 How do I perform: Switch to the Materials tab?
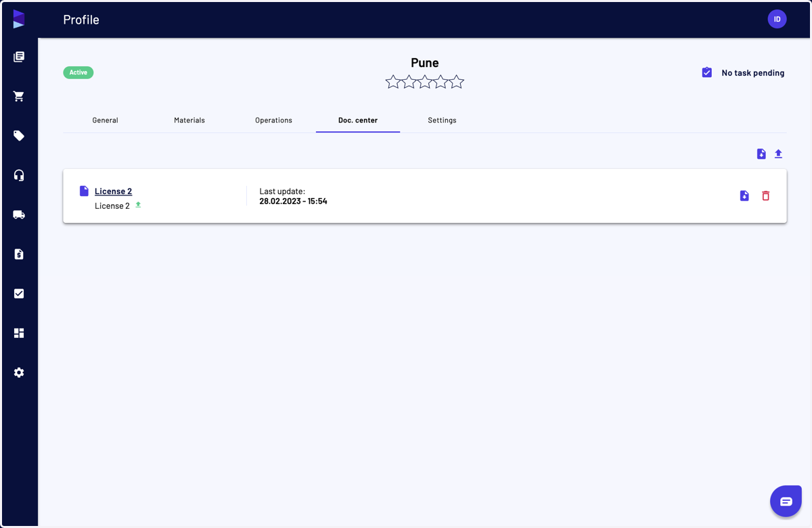(189, 120)
